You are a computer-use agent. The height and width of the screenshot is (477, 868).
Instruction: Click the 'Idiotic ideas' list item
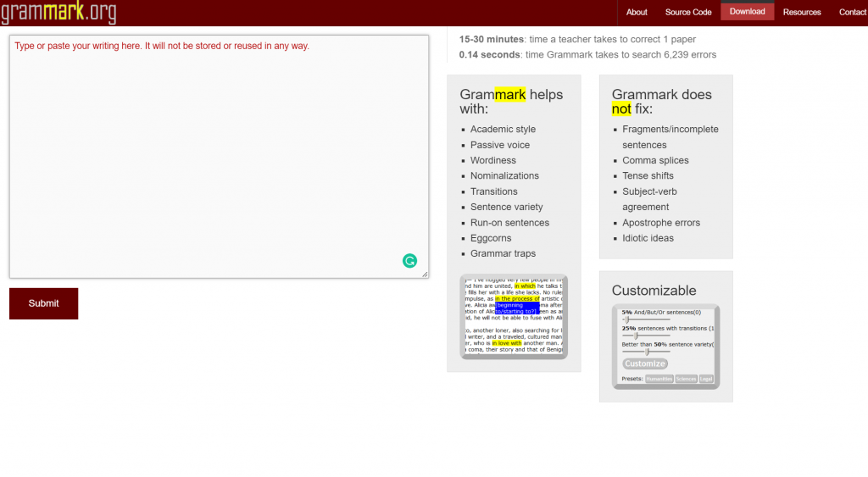pos(648,238)
